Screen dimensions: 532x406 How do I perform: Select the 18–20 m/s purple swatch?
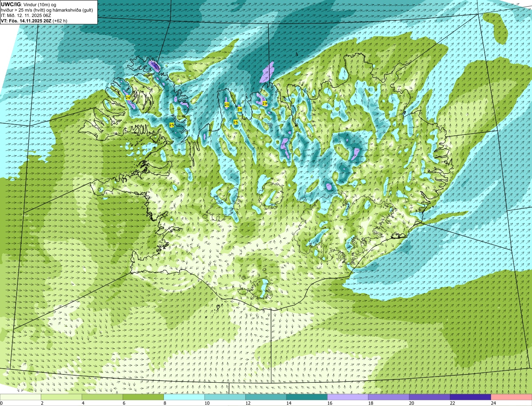pos(389,397)
